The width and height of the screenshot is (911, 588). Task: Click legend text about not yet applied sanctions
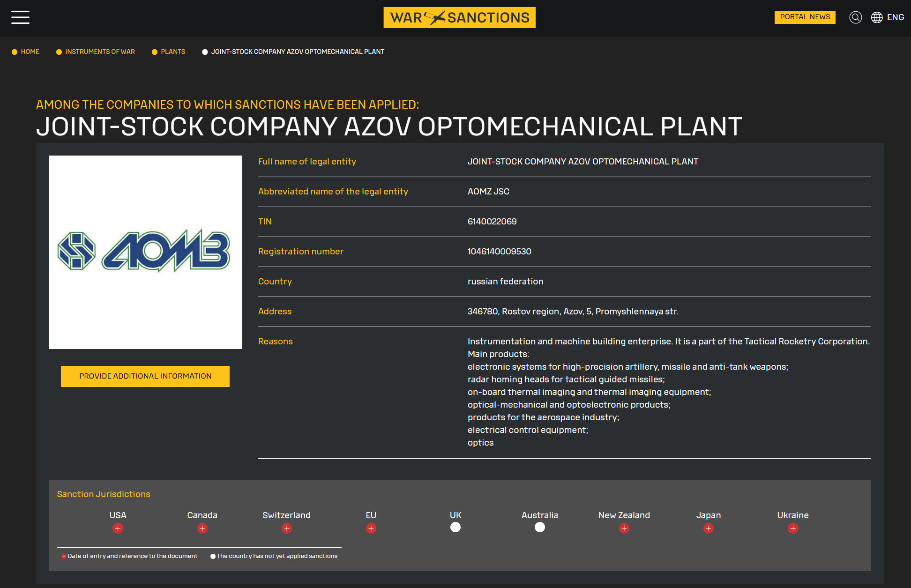(277, 556)
